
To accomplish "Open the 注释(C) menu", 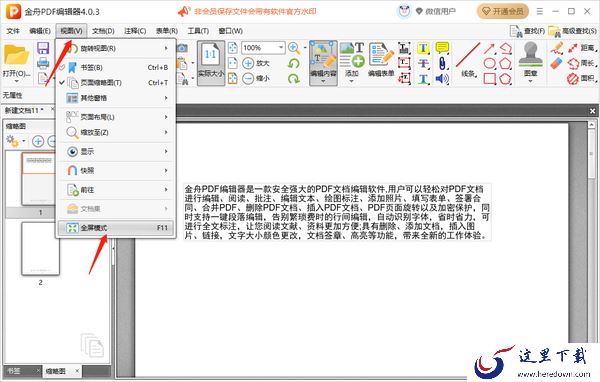I will 135,31.
